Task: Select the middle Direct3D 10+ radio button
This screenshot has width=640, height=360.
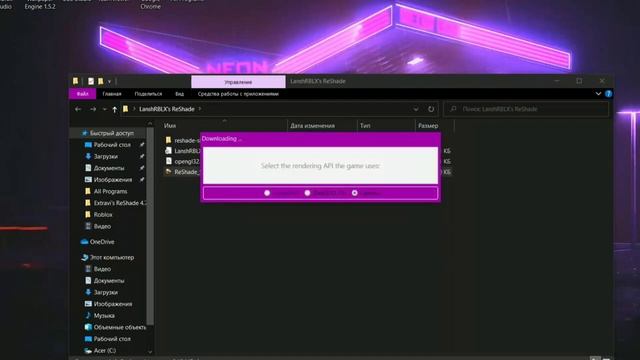Action: (x=307, y=193)
